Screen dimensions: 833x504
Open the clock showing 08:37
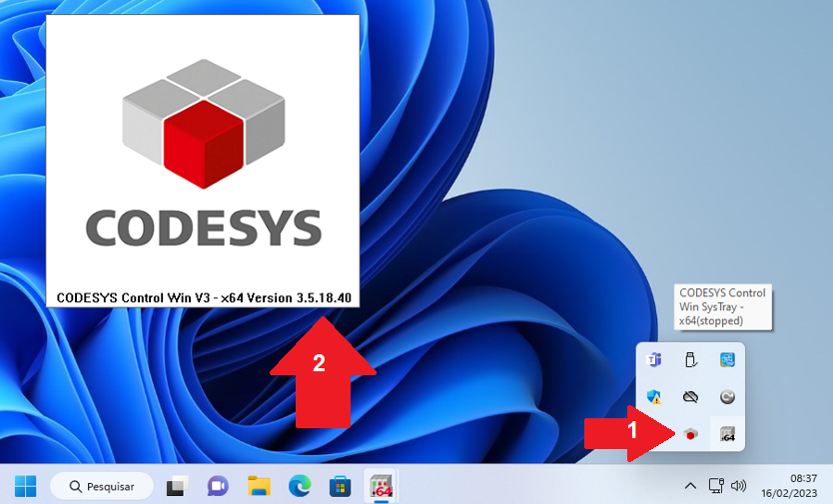pyautogui.click(x=803, y=478)
